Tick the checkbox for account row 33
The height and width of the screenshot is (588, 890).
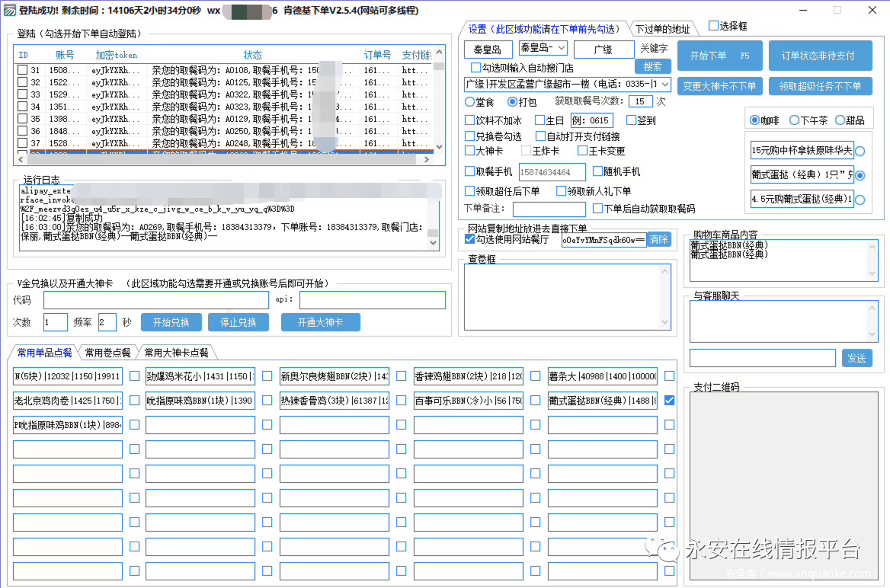[23, 94]
